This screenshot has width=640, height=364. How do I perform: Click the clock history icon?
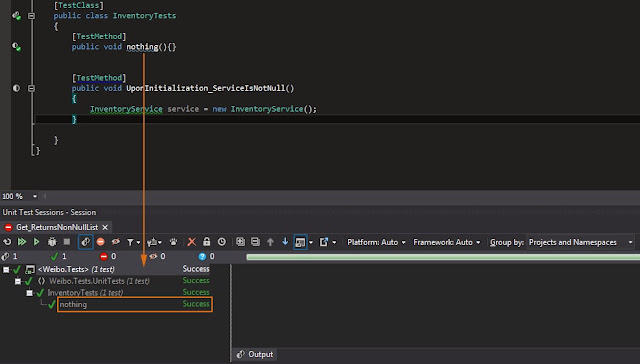coord(222,242)
